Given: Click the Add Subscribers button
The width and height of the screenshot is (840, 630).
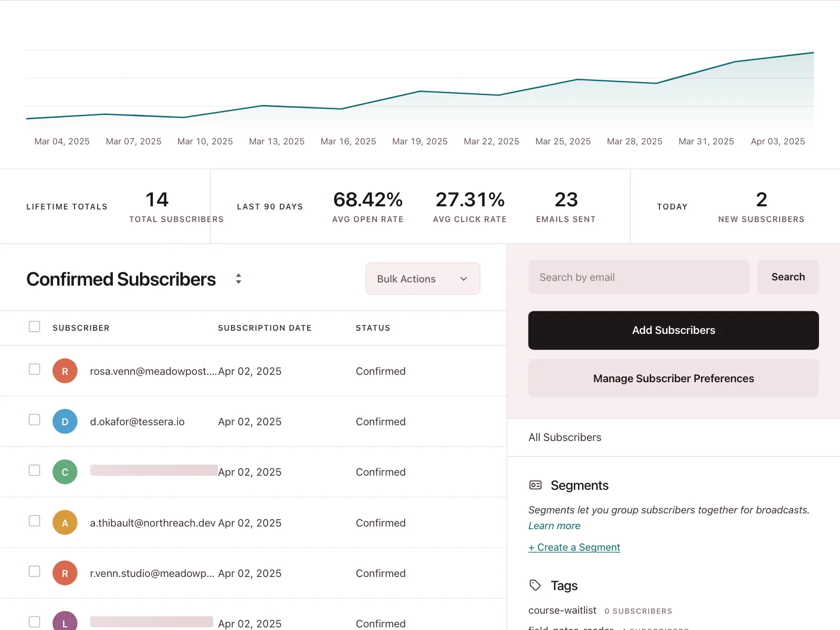Looking at the screenshot, I should click(x=674, y=330).
